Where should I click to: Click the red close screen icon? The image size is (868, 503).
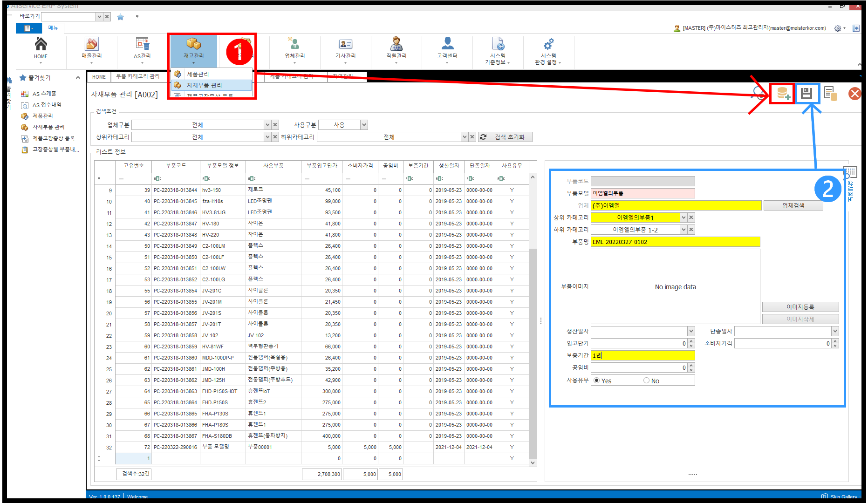click(854, 94)
